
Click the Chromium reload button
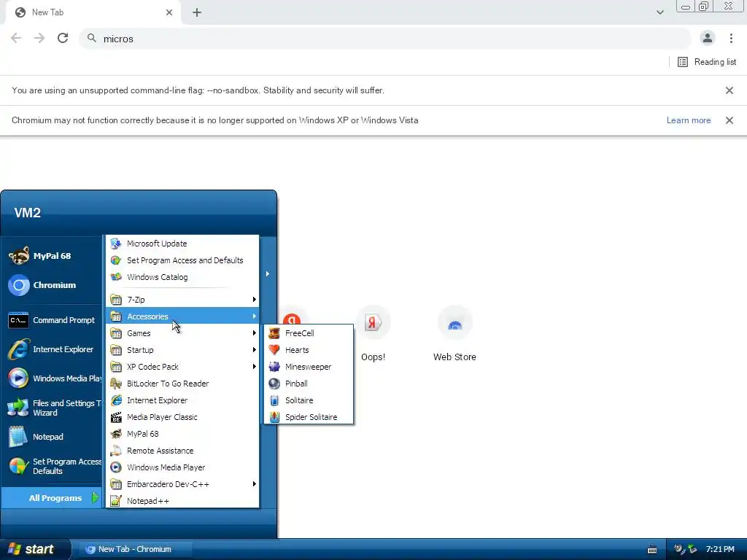point(63,38)
